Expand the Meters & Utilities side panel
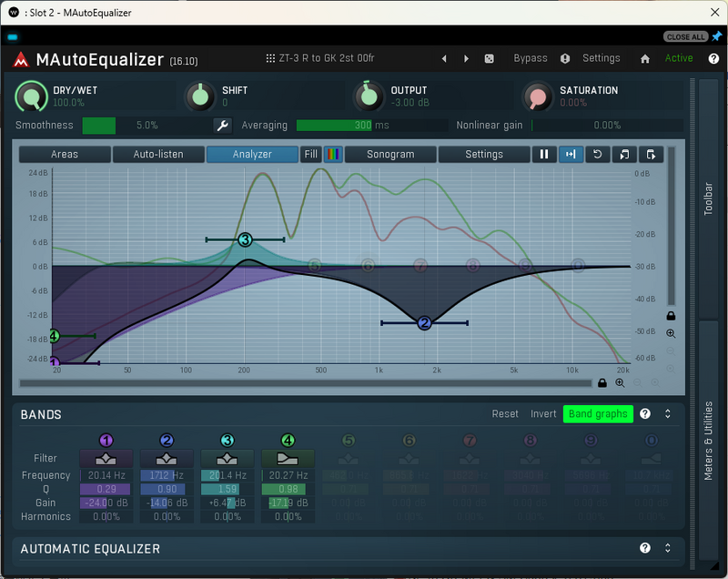 (708, 441)
